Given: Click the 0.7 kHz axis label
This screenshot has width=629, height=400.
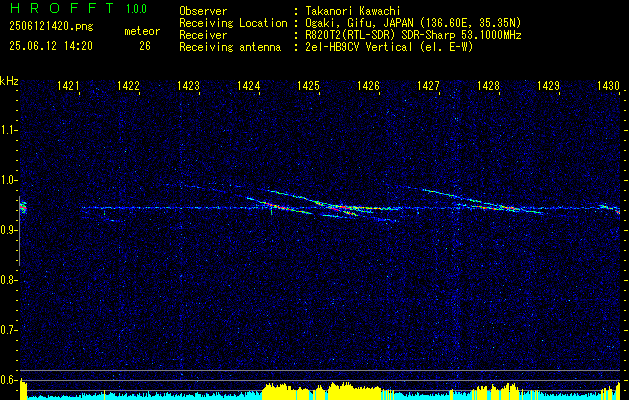Looking at the screenshot, I should tap(8, 331).
